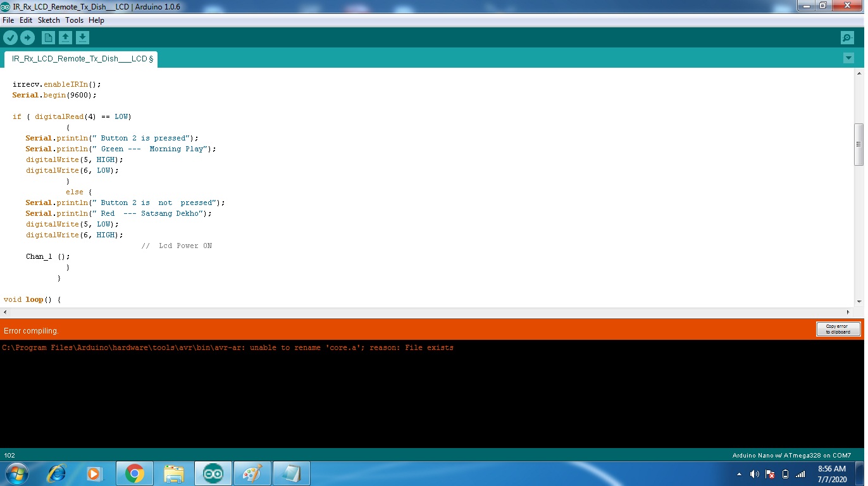Open the tab options dropdown arrow
868x486 pixels.
pos(848,58)
